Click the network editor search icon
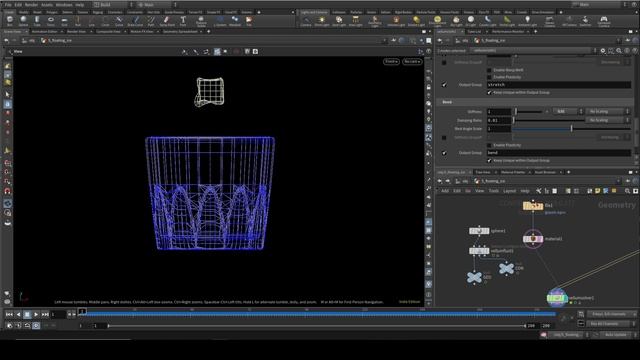This screenshot has height=360, width=640. point(627,191)
